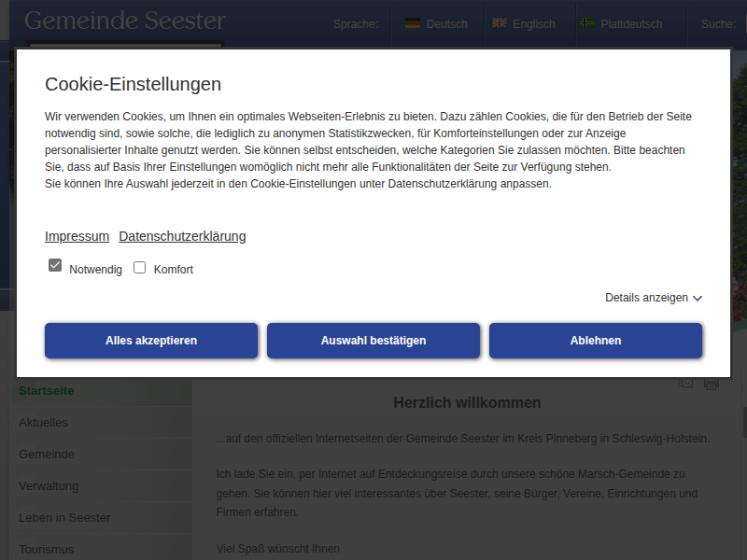Open the Verwaltung menu item
The image size is (747, 560).
pos(49,486)
